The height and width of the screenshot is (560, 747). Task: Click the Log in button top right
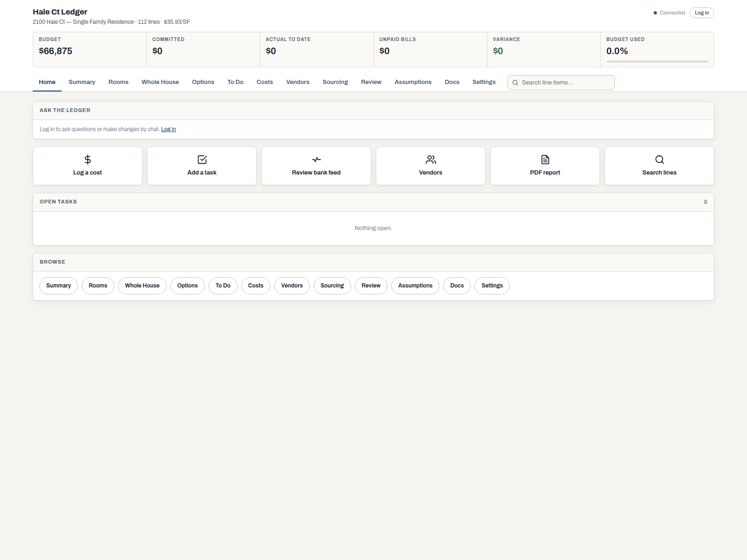click(x=702, y=13)
